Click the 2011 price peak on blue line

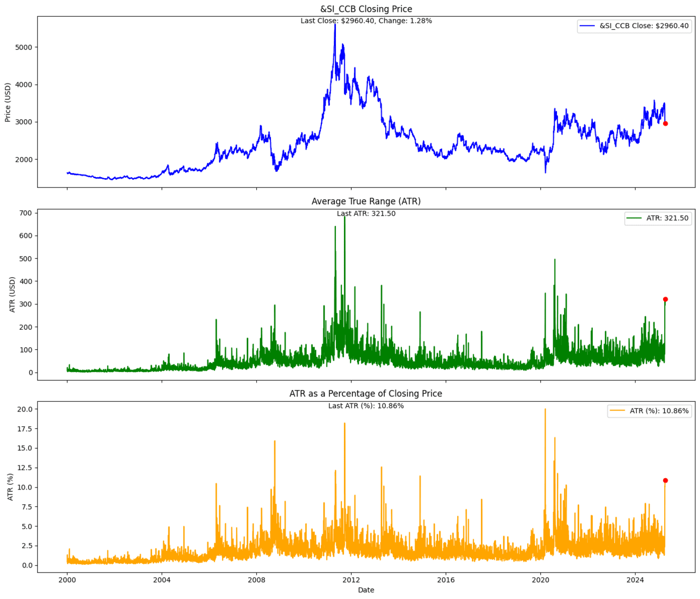[335, 25]
